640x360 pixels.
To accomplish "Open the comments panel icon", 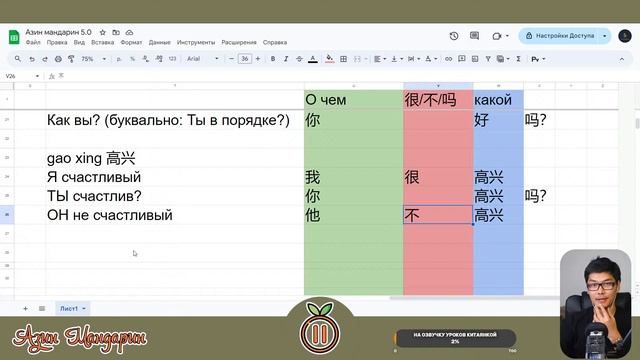I will (x=474, y=36).
